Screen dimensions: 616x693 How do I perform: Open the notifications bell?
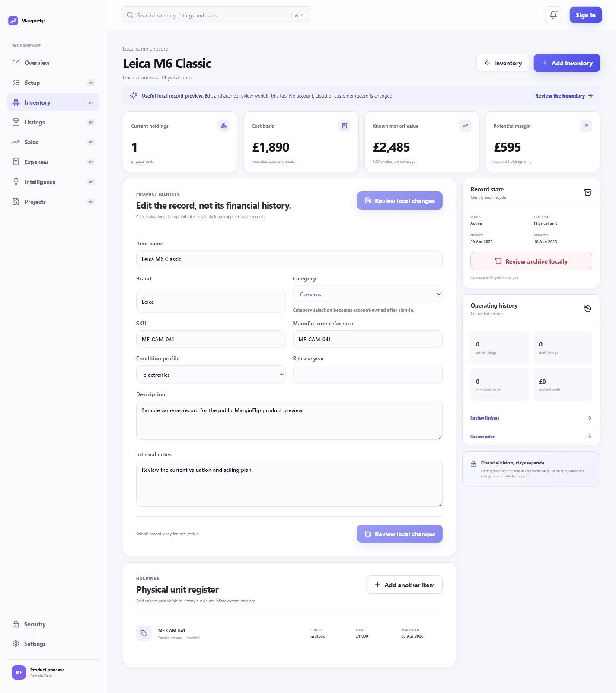pyautogui.click(x=553, y=15)
